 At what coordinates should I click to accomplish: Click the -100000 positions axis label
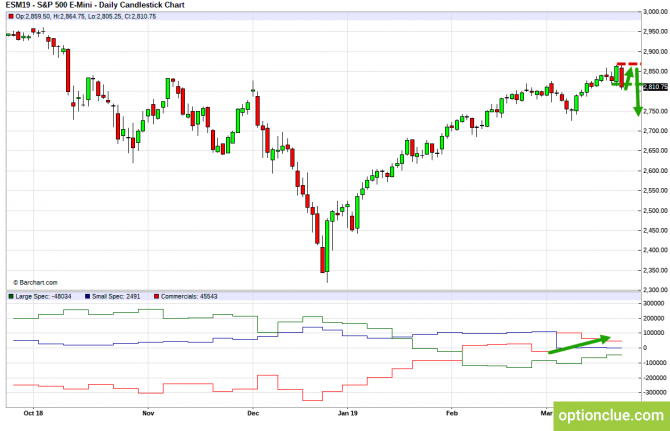pos(654,363)
